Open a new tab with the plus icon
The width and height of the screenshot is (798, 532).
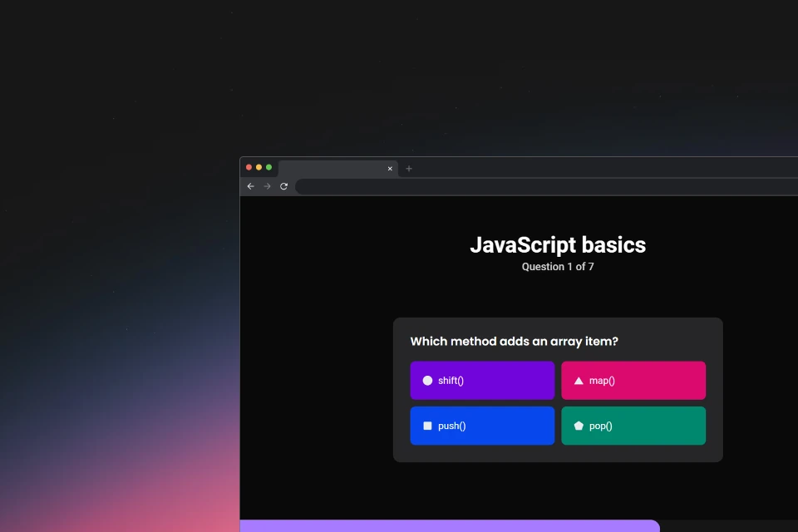click(x=409, y=169)
